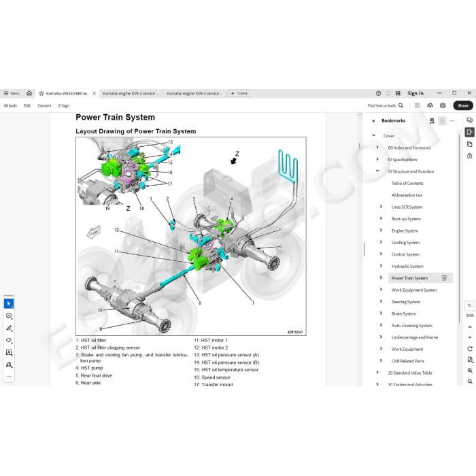476x476 pixels.
Task: Switch to second Komatsu engine service tab
Action: (194, 94)
